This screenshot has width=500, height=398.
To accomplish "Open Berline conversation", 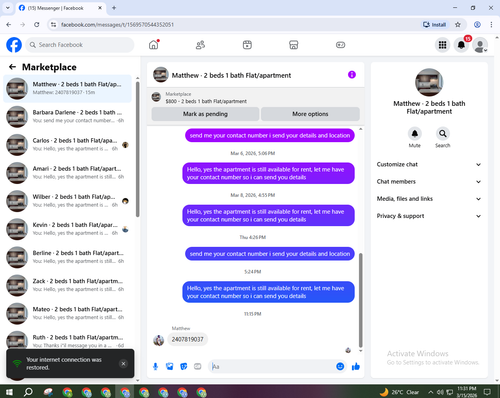I will (x=68, y=257).
